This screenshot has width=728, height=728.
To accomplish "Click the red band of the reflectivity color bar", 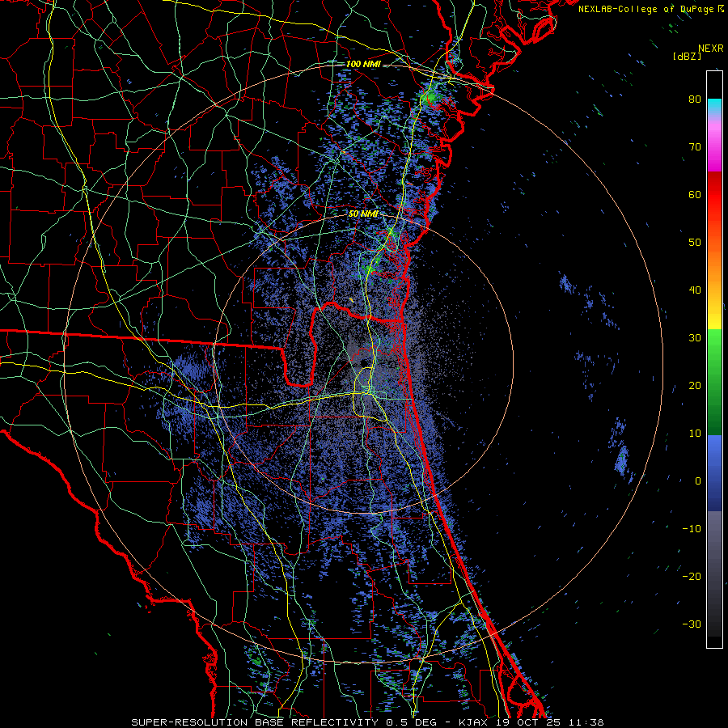I will pyautogui.click(x=714, y=195).
